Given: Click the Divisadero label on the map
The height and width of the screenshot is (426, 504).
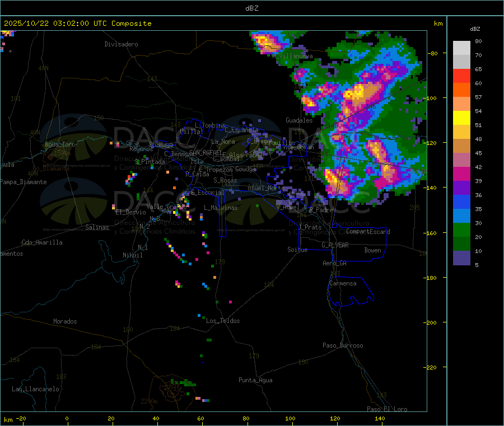Looking at the screenshot, I should pyautogui.click(x=121, y=44).
